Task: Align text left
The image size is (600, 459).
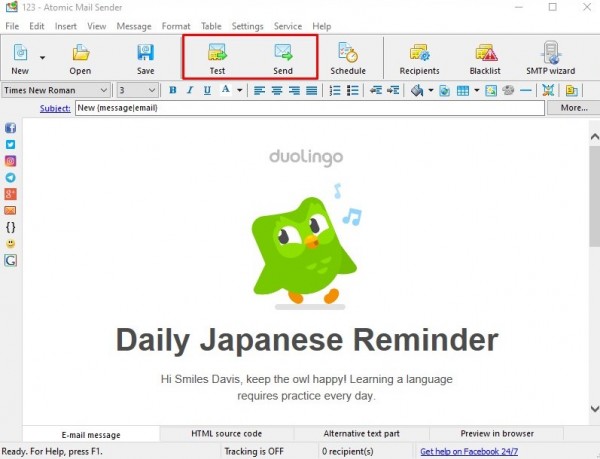Action: click(259, 90)
